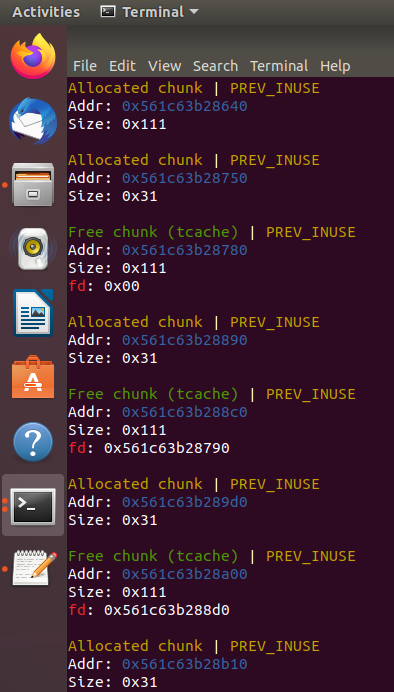Open the Text Editor notepad icon
Screen dimensions: 394x692
pos(34,568)
